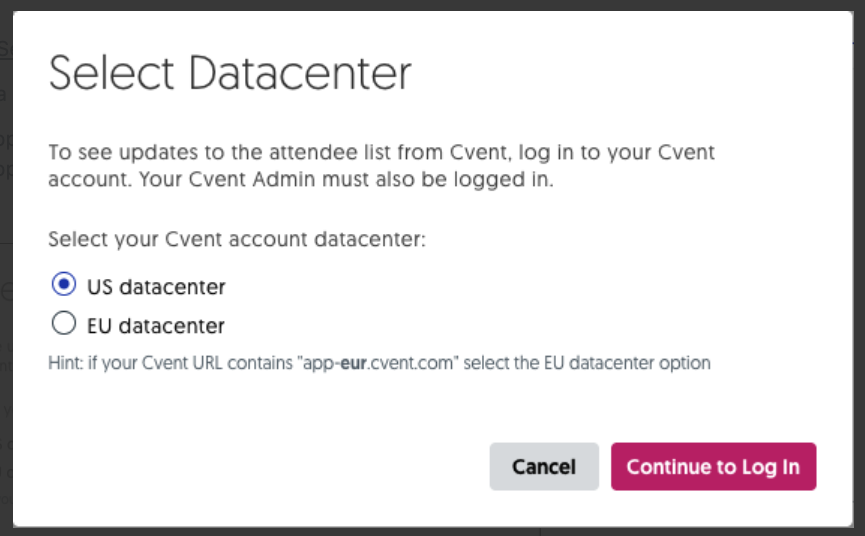865x536 pixels.
Task: Click the 'US datacenter' label text
Action: [156, 287]
